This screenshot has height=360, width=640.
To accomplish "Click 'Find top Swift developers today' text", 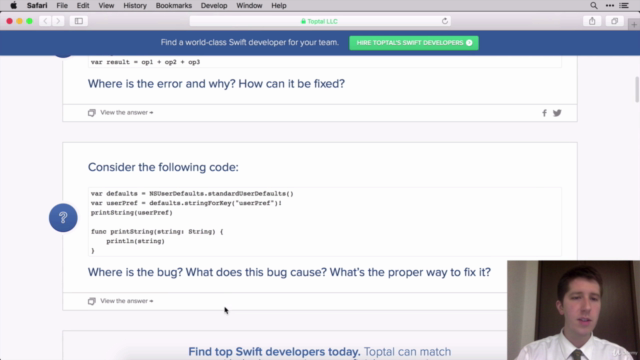I will click(274, 352).
